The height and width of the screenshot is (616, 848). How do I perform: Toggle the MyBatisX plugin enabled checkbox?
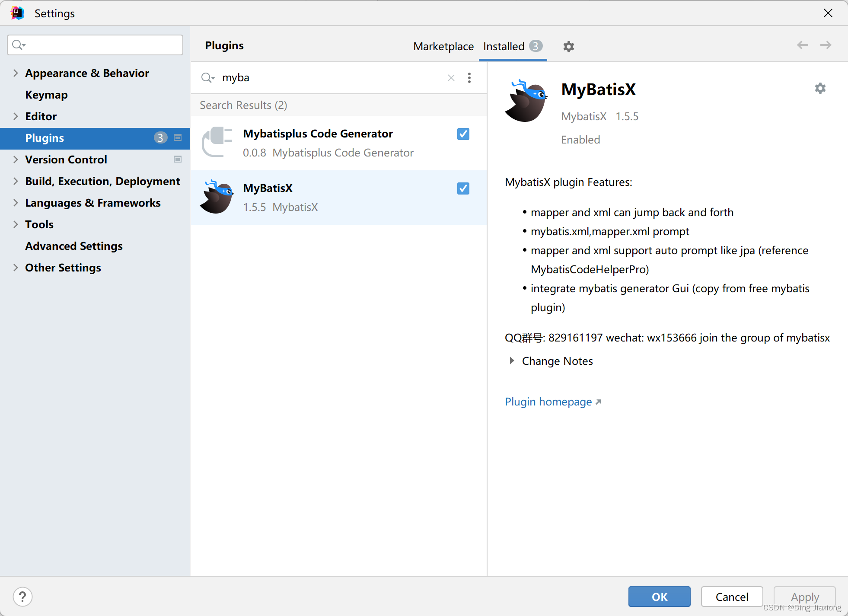click(x=463, y=188)
